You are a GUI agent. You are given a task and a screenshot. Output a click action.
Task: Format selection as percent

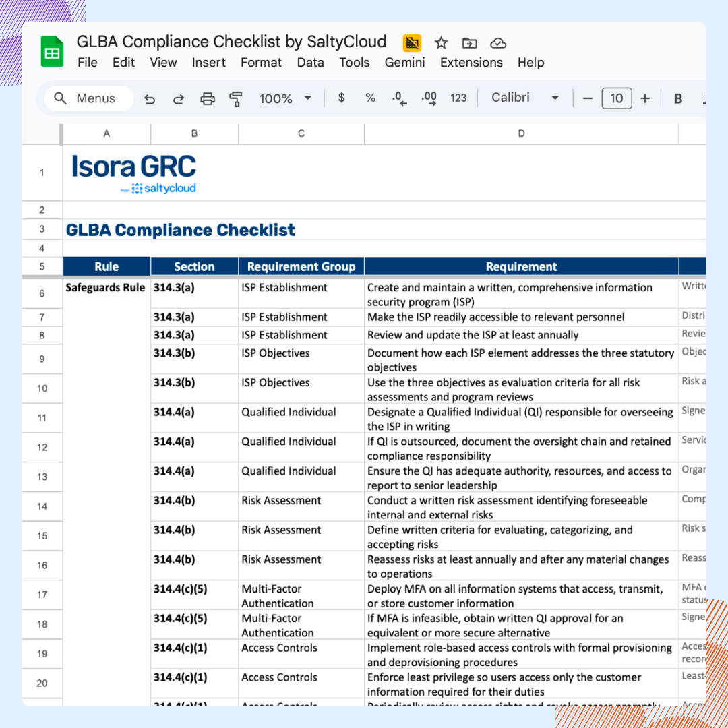(370, 98)
